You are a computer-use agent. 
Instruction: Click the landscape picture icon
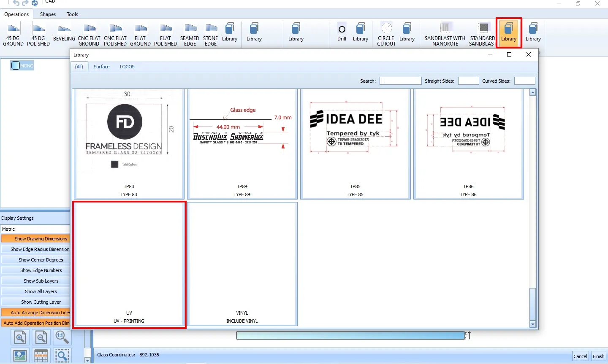tap(20, 356)
